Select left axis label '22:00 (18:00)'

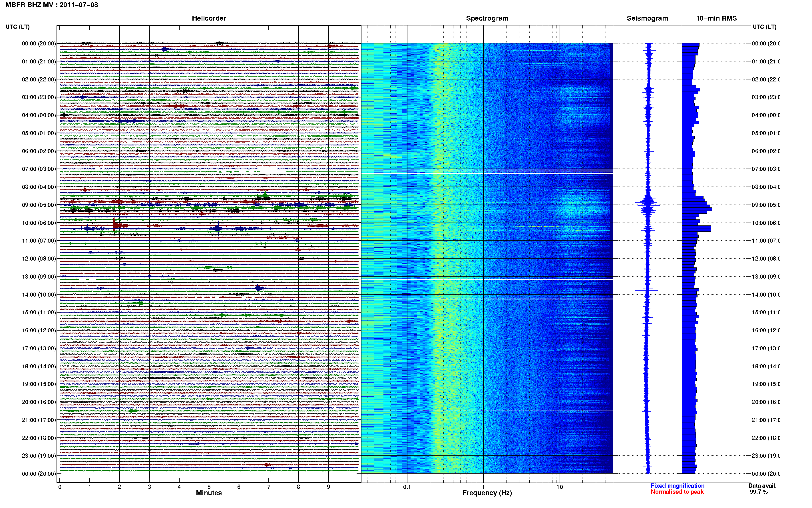point(39,438)
